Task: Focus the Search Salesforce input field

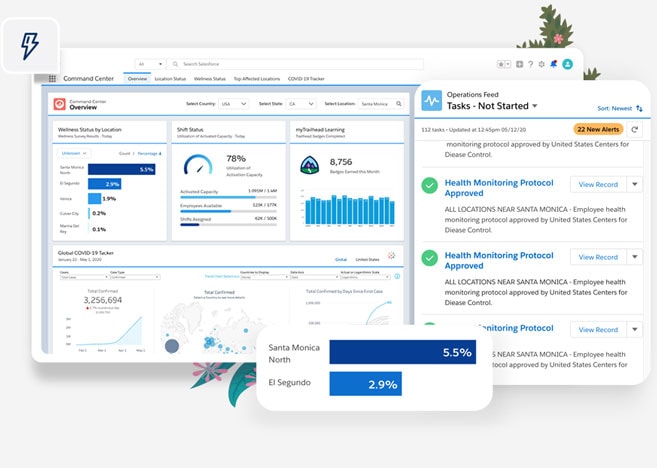Action: click(295, 64)
